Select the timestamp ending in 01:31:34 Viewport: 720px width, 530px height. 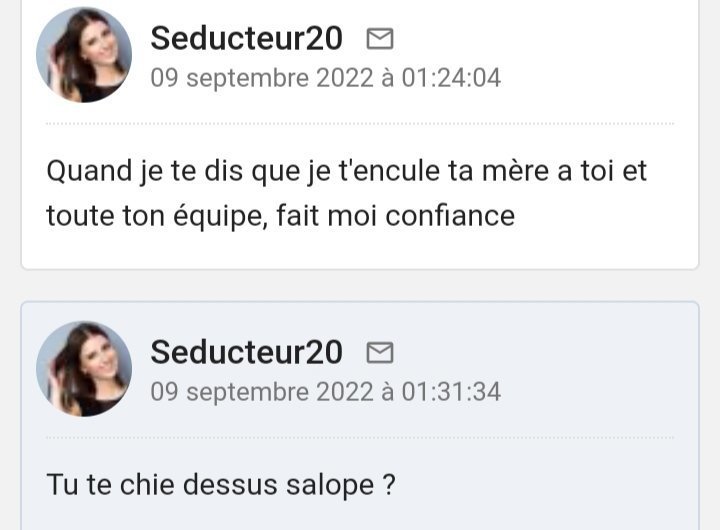325,391
